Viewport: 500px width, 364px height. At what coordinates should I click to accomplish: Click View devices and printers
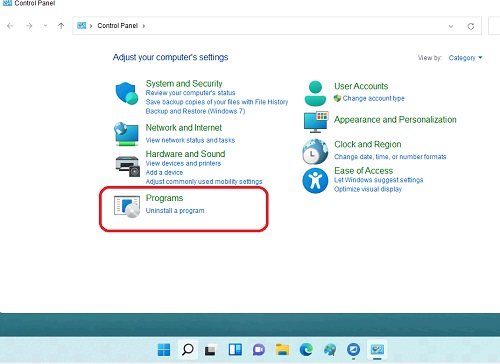coord(183,163)
